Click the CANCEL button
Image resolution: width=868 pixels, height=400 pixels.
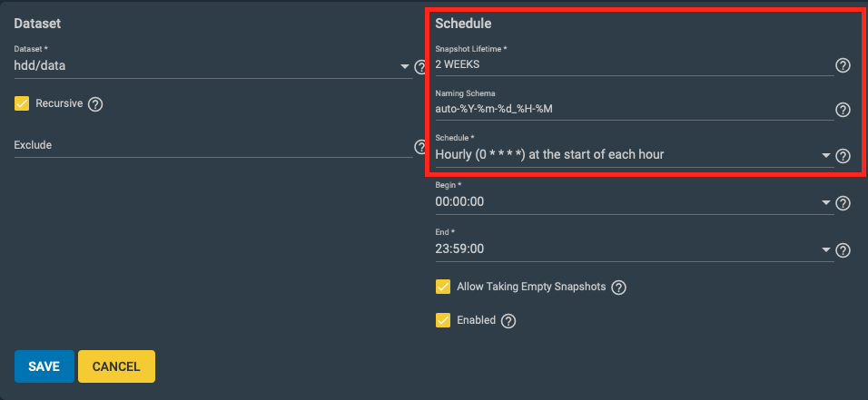[x=116, y=366]
